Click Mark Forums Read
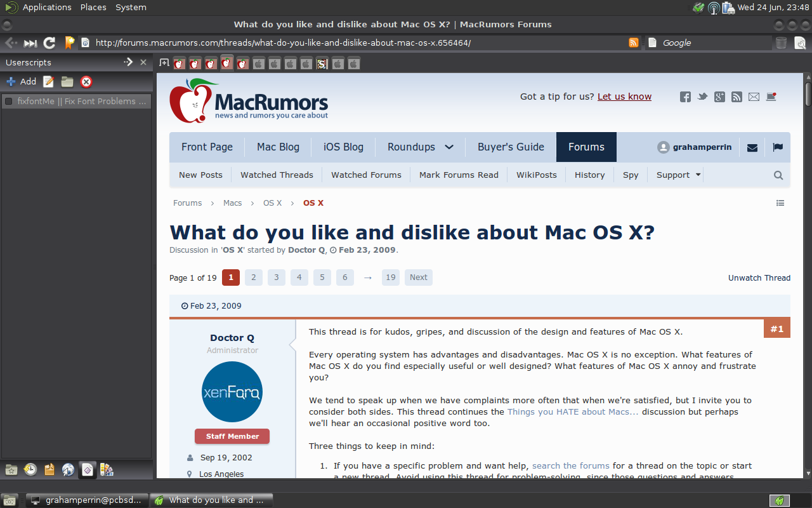This screenshot has width=812, height=508. coord(459,175)
